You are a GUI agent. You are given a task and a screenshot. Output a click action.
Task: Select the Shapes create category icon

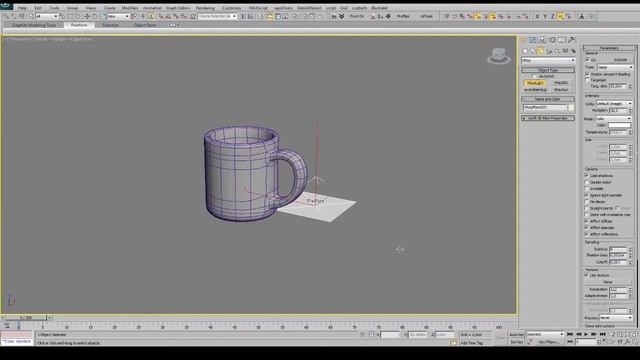point(533,51)
